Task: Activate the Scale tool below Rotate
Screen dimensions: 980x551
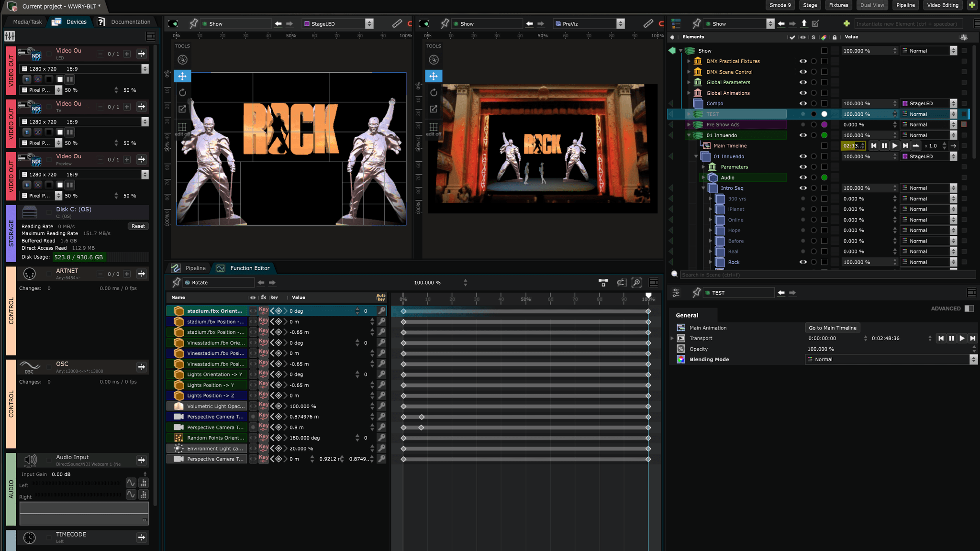Action: click(182, 109)
